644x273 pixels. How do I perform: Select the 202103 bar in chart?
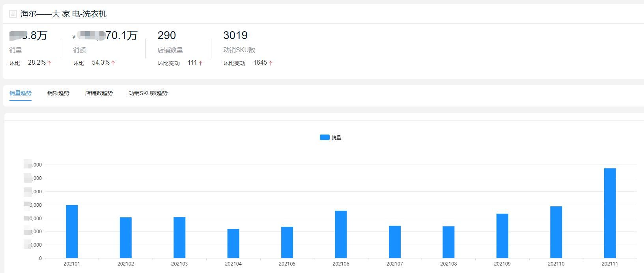179,237
